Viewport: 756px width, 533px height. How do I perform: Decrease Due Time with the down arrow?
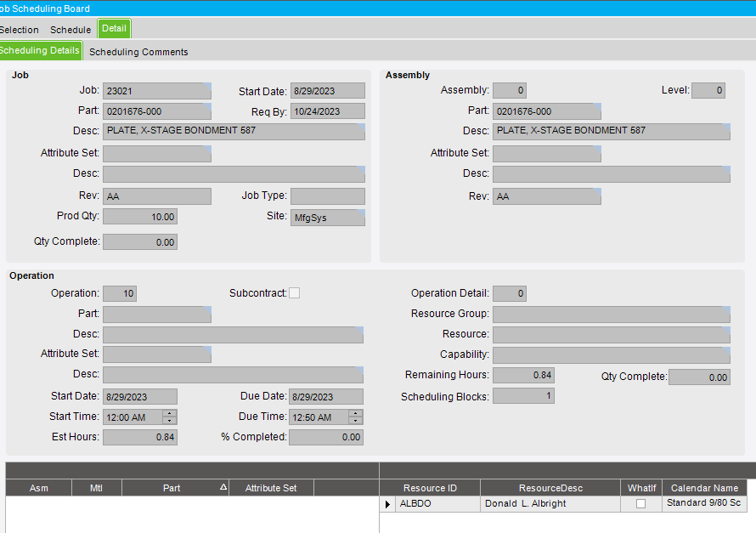(355, 421)
